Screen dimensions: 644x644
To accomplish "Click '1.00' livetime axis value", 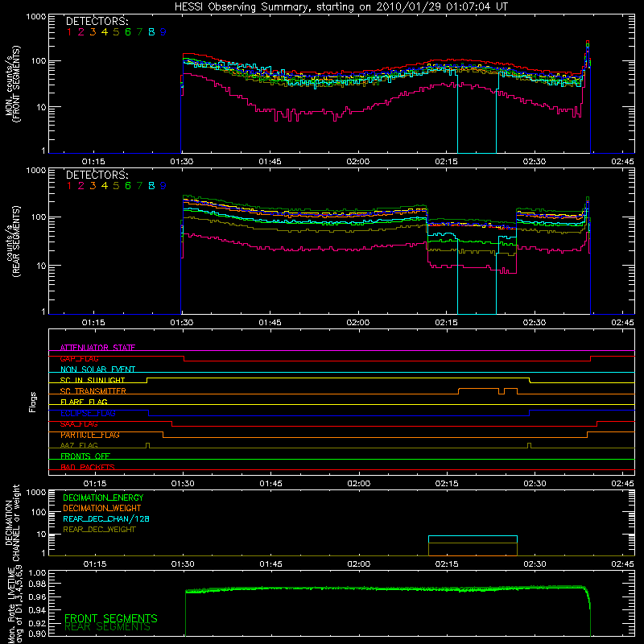I will (37, 573).
